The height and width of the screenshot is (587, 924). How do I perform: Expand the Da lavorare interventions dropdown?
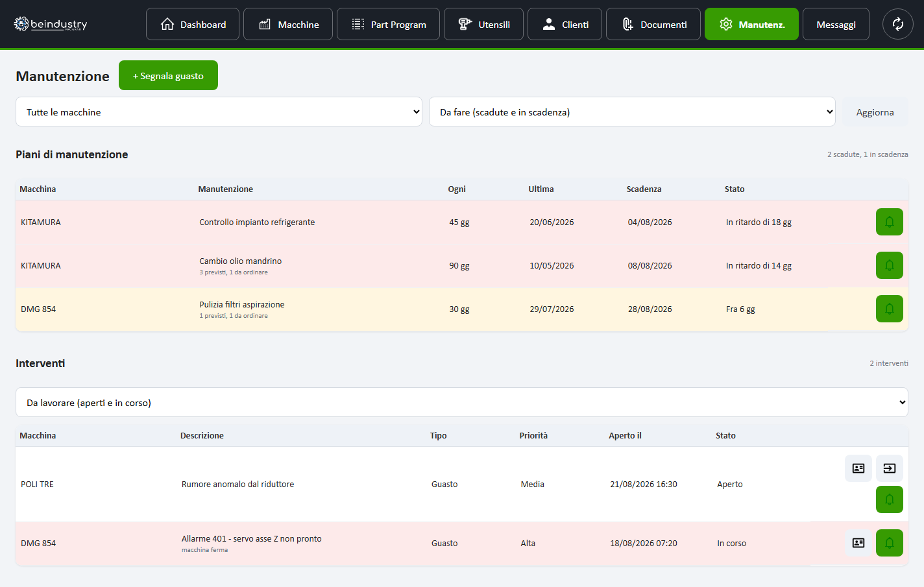(462, 403)
